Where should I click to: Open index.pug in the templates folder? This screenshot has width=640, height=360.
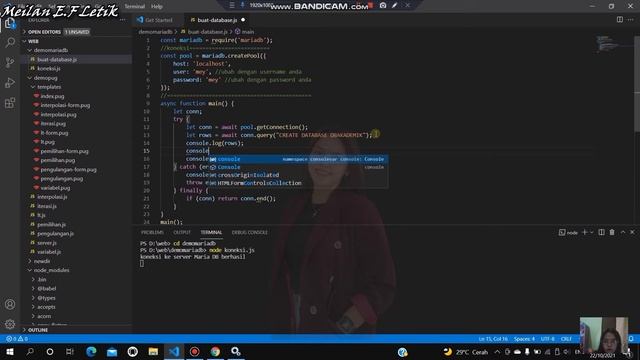[x=52, y=96]
